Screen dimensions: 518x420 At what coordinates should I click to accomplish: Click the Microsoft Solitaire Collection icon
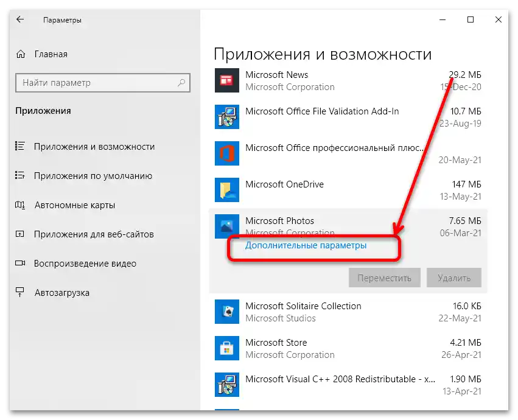click(x=227, y=312)
